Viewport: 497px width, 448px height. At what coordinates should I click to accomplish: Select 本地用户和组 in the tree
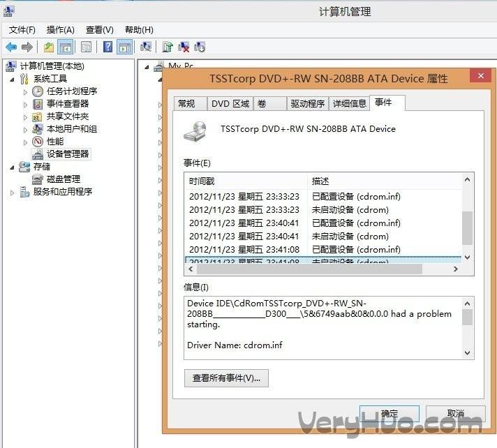(x=72, y=129)
